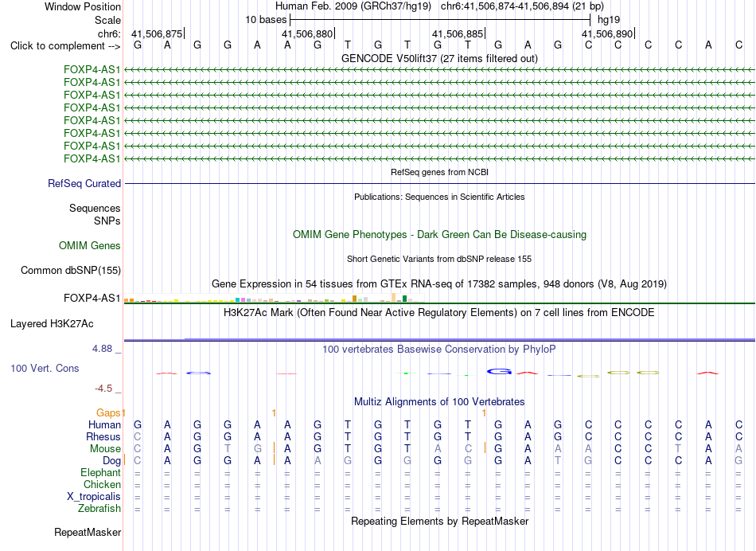Click the "Window Position" label
756x551 pixels.
83,6
